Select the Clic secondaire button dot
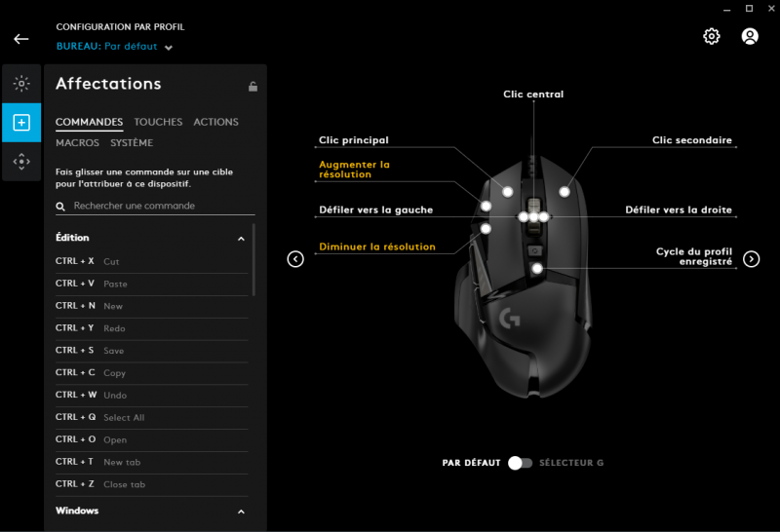Image resolution: width=780 pixels, height=532 pixels. click(x=565, y=191)
